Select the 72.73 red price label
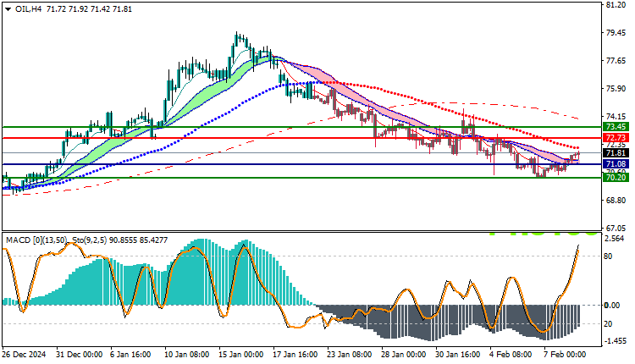635x364 pixels. (616, 138)
